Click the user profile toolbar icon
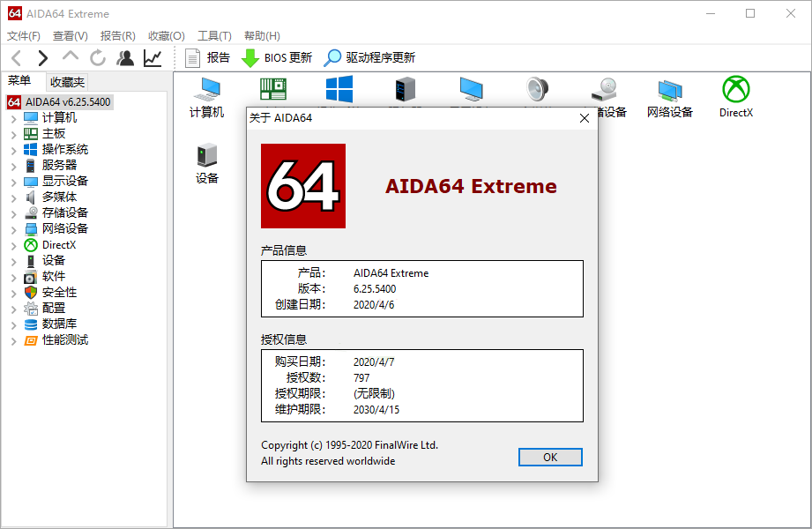Image resolution: width=812 pixels, height=529 pixels. [125, 58]
